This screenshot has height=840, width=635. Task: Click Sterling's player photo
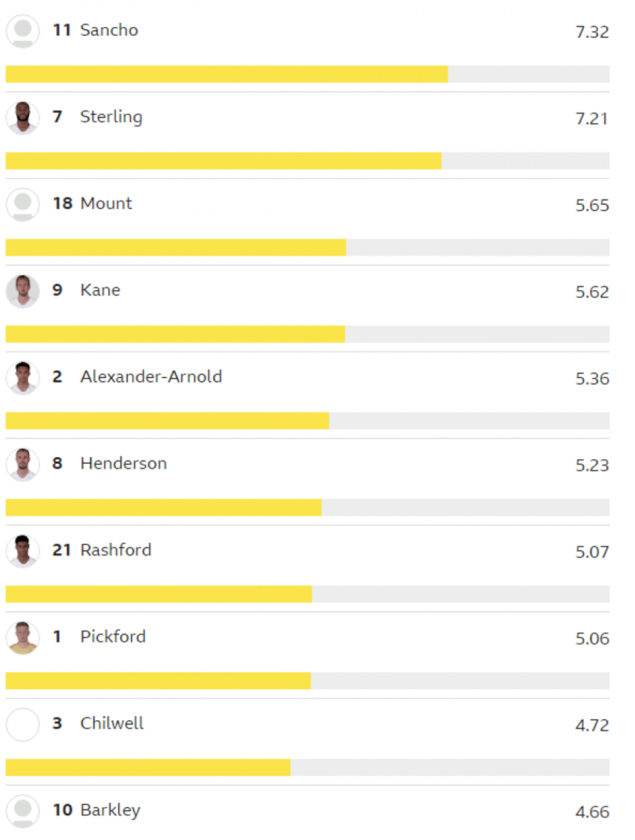[23, 118]
